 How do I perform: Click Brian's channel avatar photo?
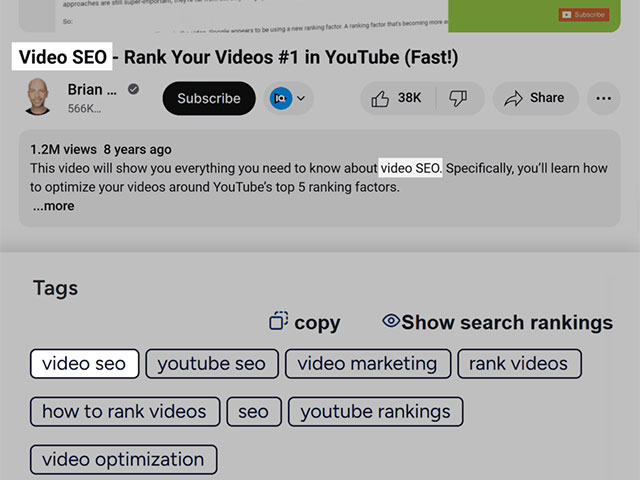38,97
